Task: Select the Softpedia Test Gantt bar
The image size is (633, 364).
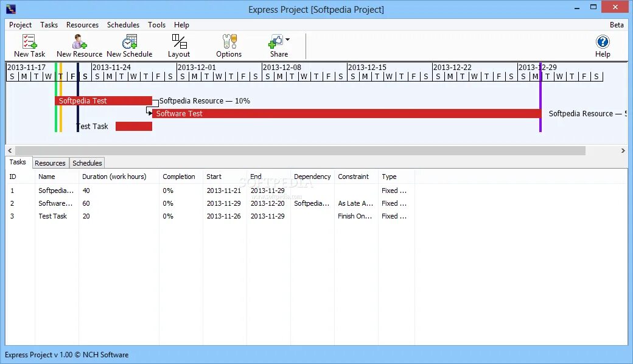Action: [103, 101]
